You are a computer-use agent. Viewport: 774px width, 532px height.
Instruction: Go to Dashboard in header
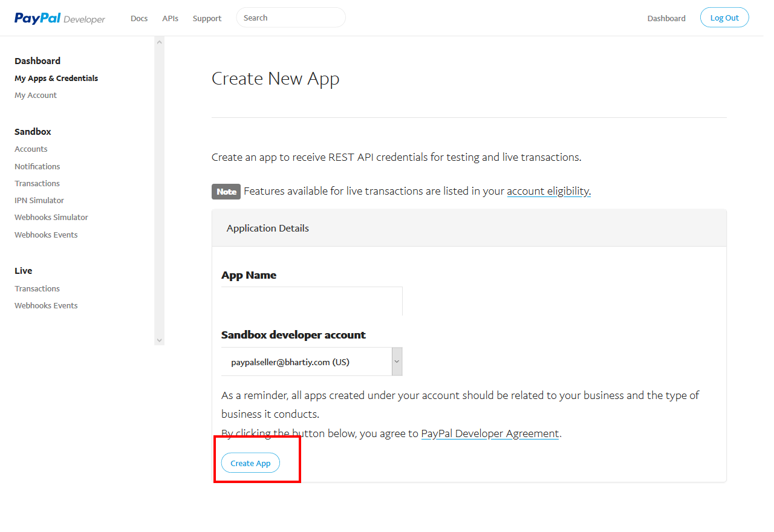(666, 18)
